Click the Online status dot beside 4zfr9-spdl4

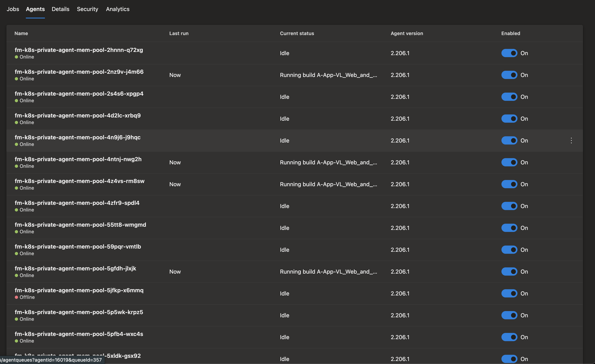16,210
